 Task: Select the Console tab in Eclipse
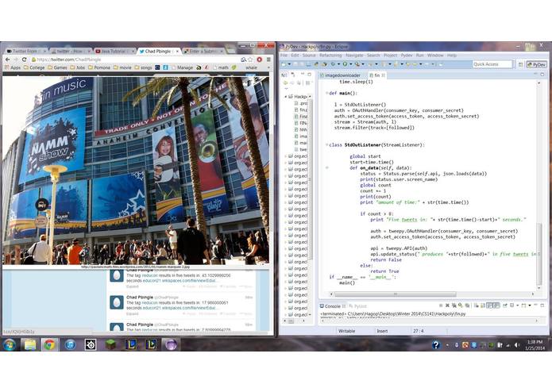point(332,306)
